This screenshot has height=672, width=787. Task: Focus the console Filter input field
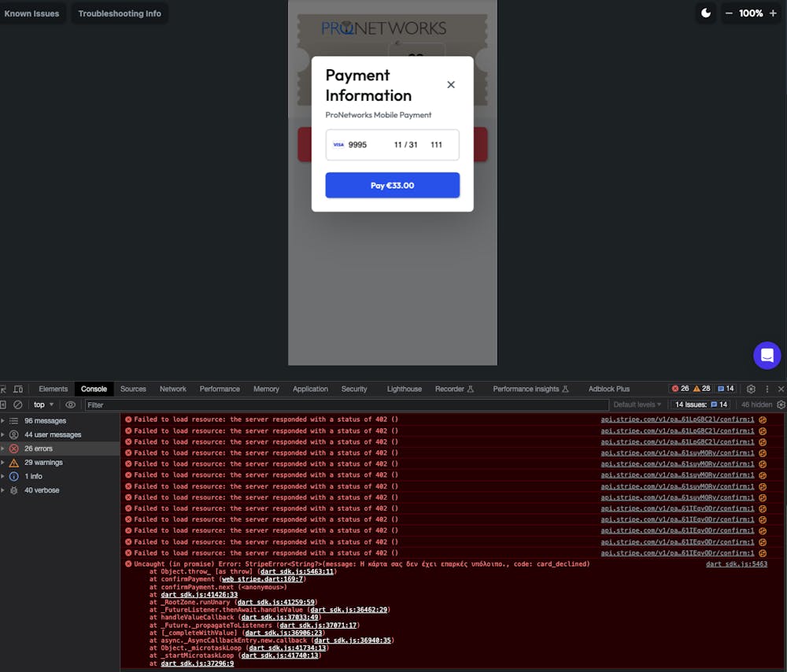click(x=346, y=404)
